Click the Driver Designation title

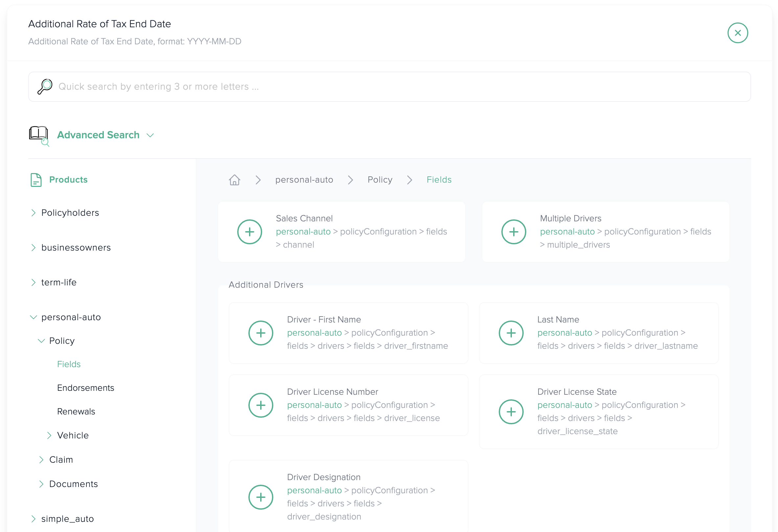(324, 477)
